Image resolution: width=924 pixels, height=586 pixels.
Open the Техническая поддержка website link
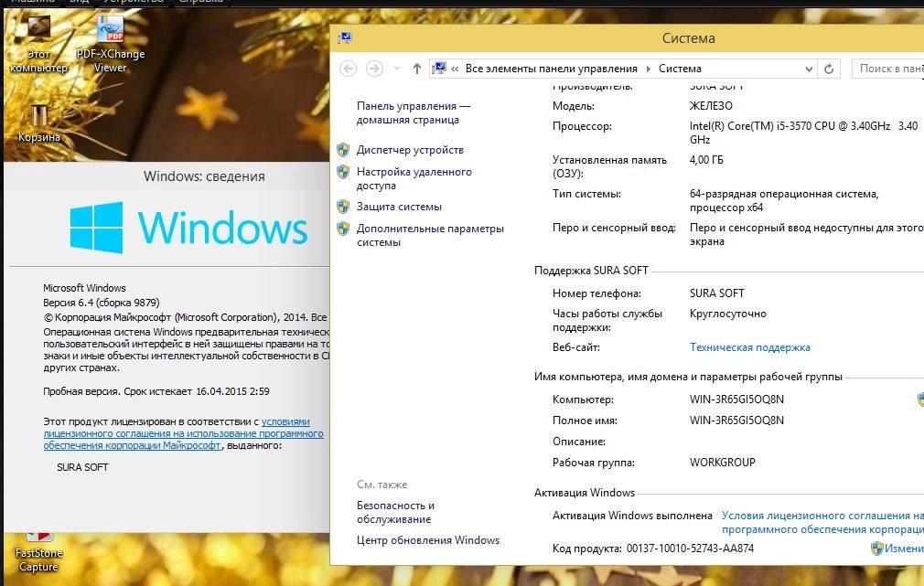(749, 347)
